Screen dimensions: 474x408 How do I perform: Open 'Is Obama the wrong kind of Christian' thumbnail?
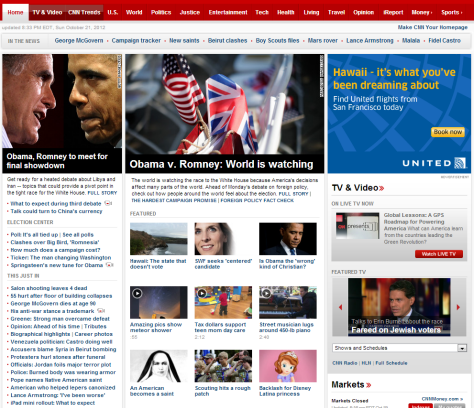(x=288, y=239)
